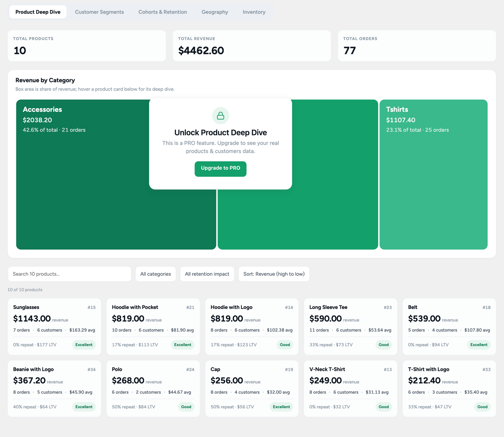Open the All categories dropdown
Screen dimensions: 504x437
tap(156, 274)
